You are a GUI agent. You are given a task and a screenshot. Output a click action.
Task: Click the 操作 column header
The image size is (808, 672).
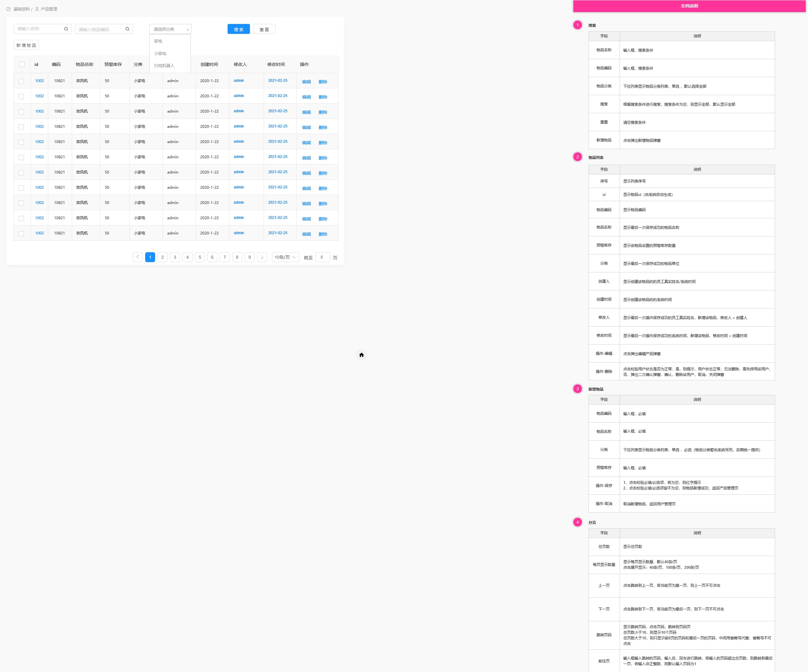click(x=304, y=64)
